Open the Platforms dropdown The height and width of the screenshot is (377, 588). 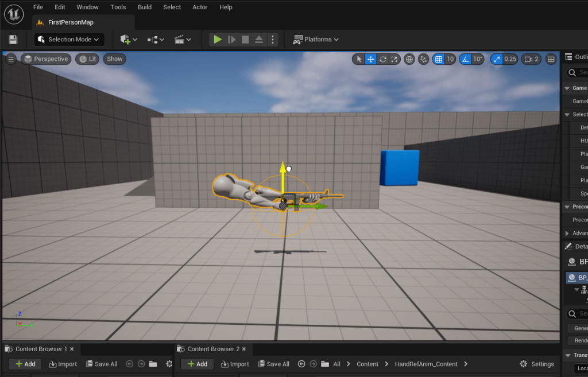(x=316, y=40)
